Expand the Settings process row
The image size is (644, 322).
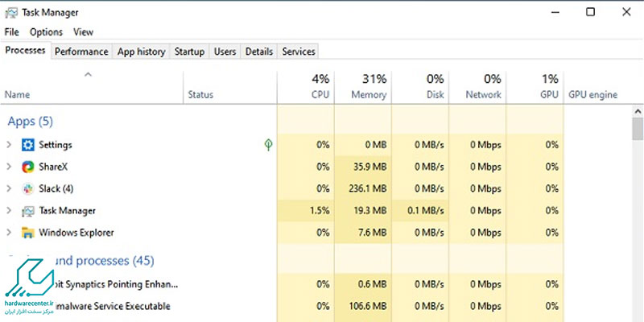coord(9,145)
